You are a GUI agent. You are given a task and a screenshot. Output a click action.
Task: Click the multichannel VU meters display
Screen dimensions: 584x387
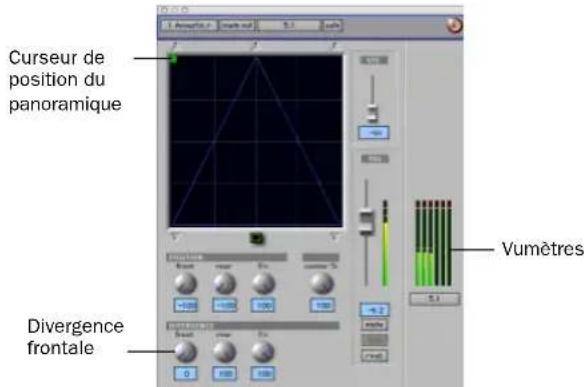pyautogui.click(x=434, y=243)
